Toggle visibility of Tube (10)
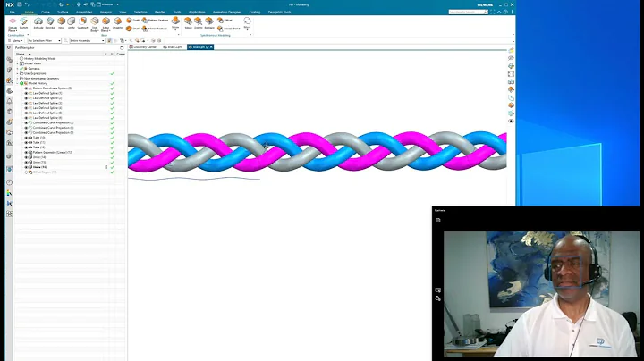 26,138
